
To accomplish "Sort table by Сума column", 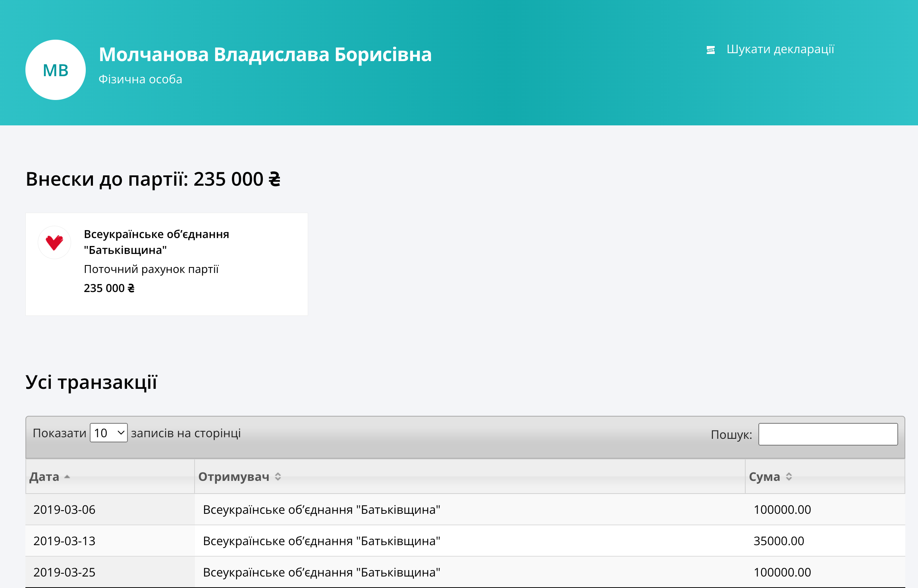I will (x=825, y=477).
